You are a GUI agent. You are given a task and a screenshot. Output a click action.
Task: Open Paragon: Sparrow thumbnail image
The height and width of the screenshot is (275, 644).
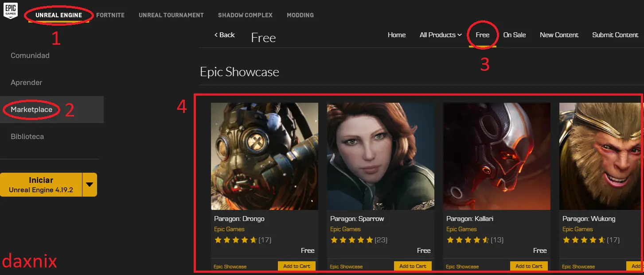[381, 156]
